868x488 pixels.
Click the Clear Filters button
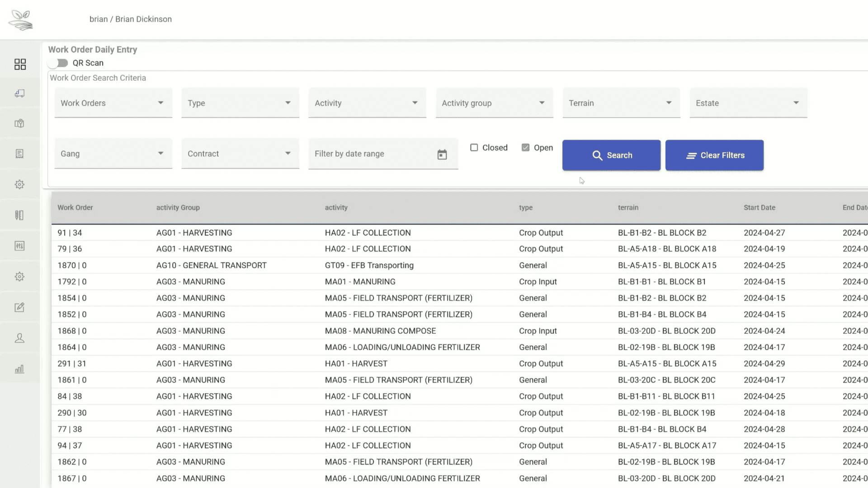tap(714, 155)
